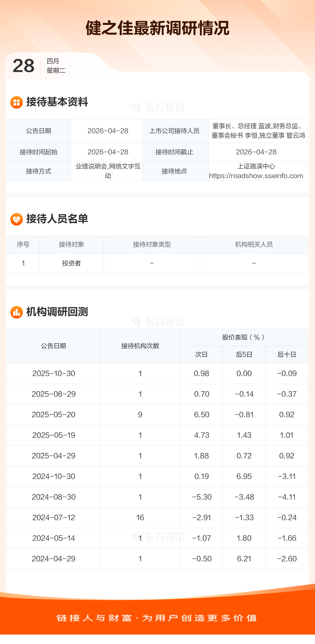Click the 接待机构次数 column header

point(140,346)
